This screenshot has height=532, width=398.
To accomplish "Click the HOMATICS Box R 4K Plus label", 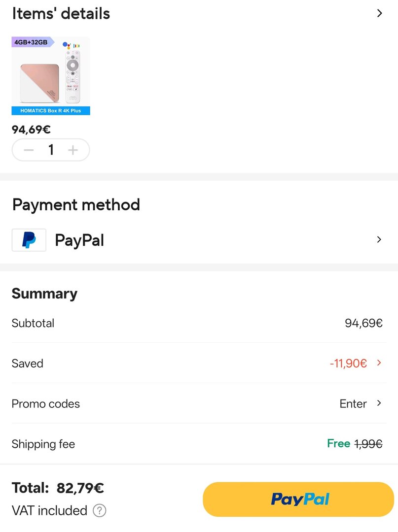I will point(51,111).
